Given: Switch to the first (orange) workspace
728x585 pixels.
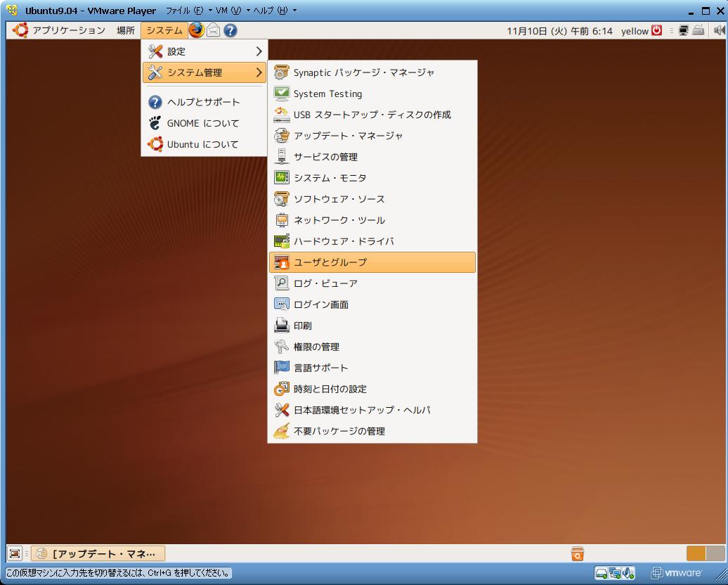Looking at the screenshot, I should [x=696, y=553].
